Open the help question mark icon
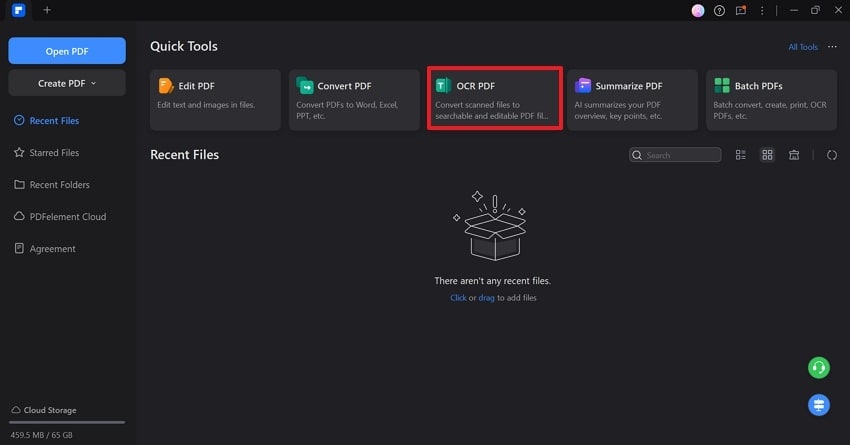This screenshot has height=445, width=850. click(719, 10)
